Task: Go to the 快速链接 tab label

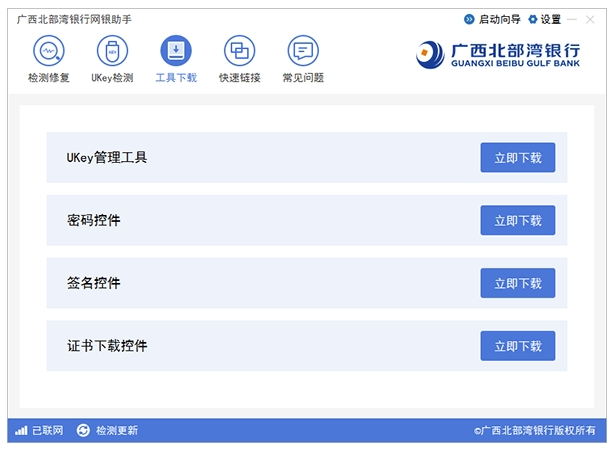Action: [x=240, y=78]
